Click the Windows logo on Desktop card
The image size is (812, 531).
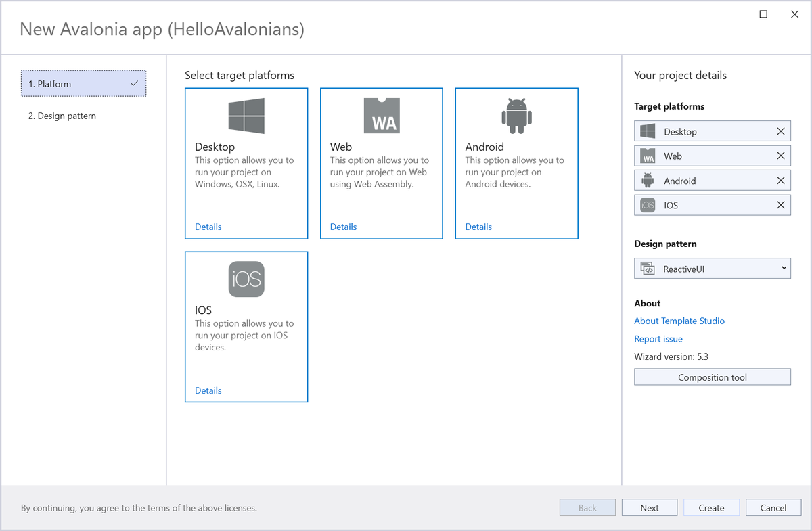click(246, 116)
